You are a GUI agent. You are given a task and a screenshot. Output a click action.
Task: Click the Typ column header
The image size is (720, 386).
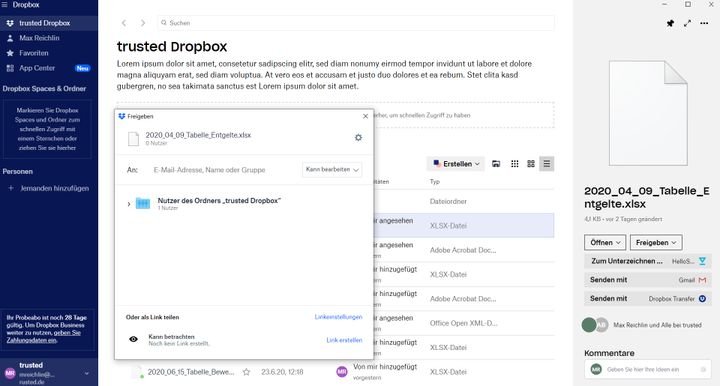pos(435,182)
